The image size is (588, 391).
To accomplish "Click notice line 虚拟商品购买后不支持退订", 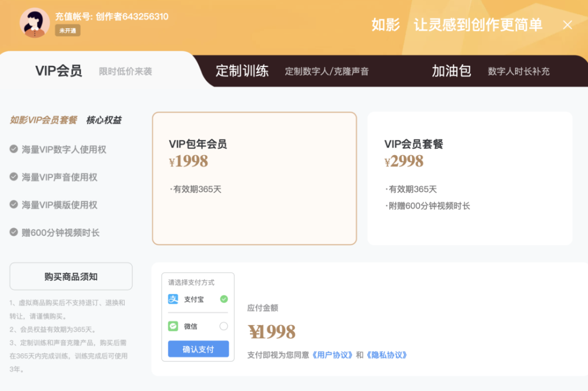I will [68, 309].
